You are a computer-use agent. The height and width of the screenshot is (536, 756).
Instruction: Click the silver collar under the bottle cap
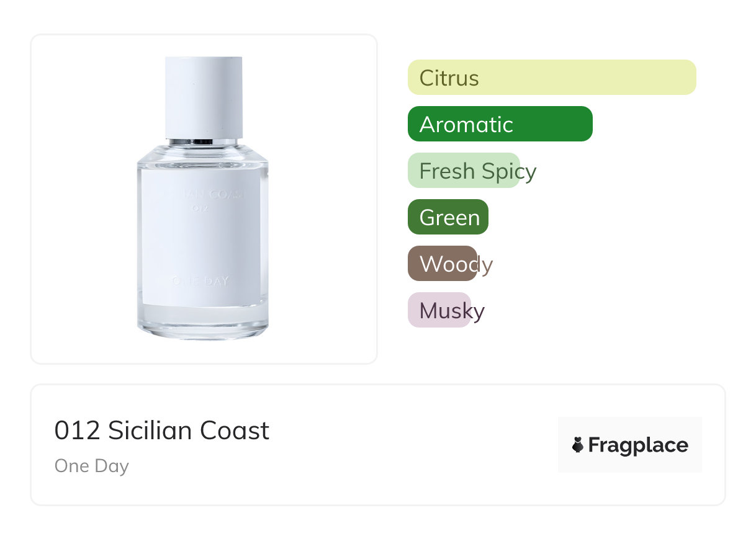tap(203, 141)
